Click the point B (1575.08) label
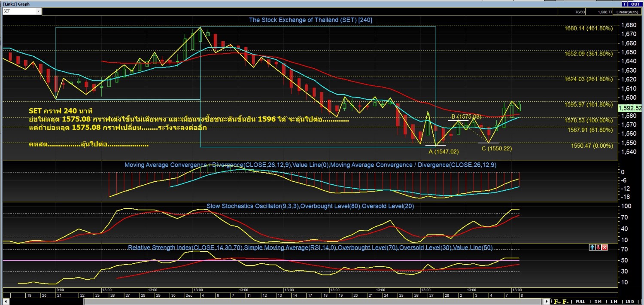Viewport: 644px width, 305px height. 466,116
